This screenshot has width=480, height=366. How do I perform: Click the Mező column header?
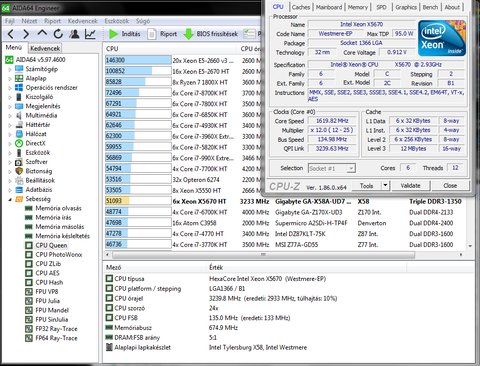(x=154, y=267)
